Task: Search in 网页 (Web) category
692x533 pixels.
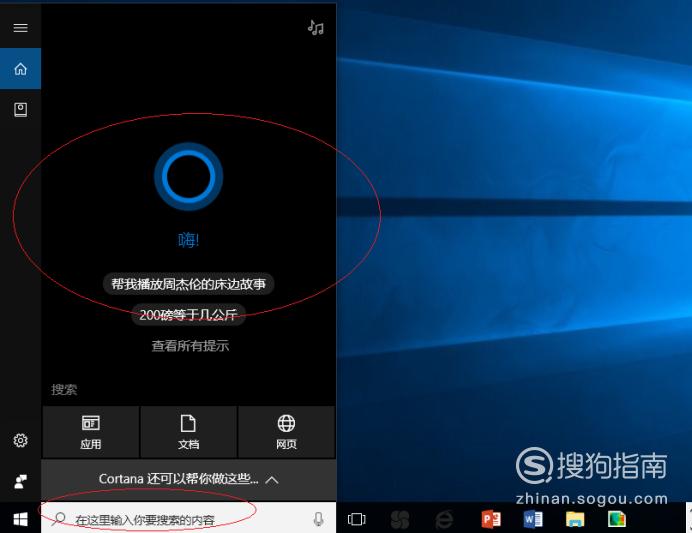Action: coord(286,432)
